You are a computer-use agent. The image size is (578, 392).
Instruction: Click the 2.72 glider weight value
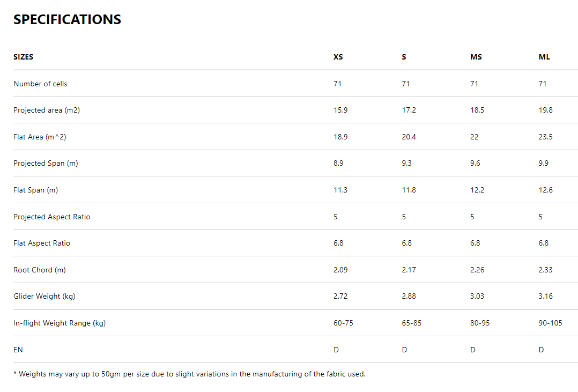(x=340, y=296)
